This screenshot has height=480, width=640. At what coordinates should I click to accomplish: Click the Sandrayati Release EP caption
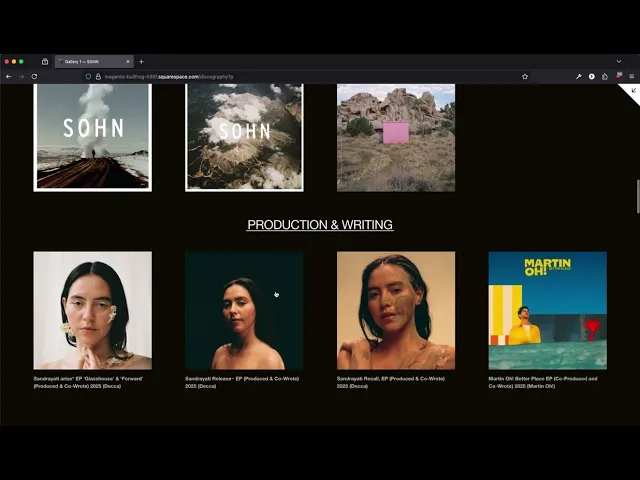(x=242, y=382)
